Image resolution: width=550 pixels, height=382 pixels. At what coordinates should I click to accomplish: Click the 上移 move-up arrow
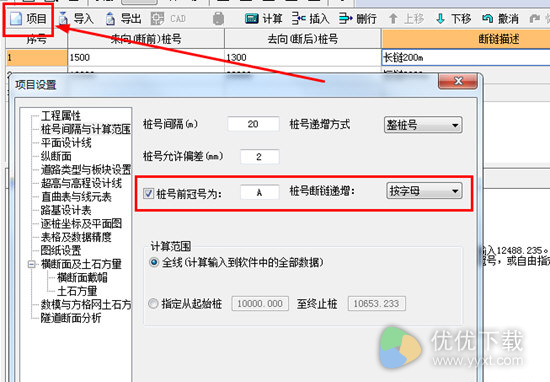click(x=393, y=19)
